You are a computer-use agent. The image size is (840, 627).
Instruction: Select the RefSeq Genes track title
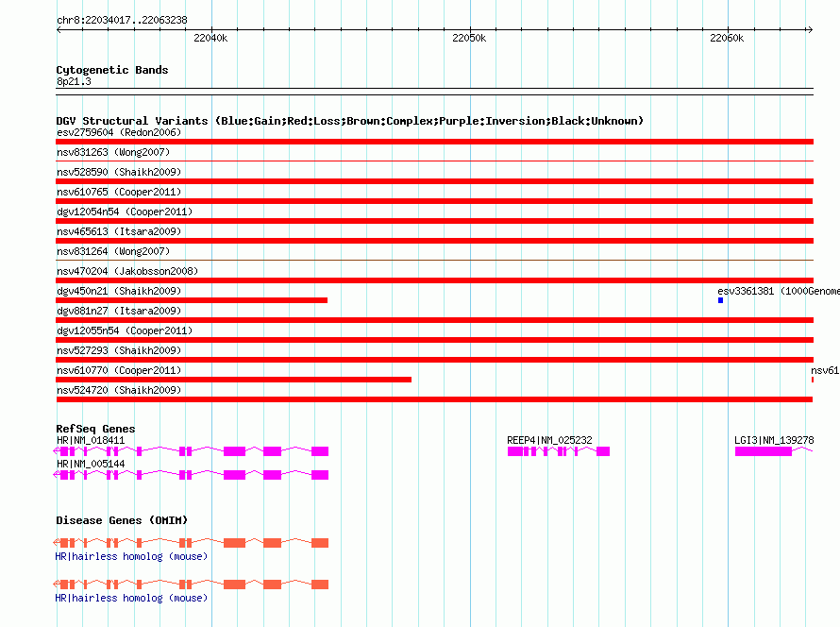coord(95,429)
